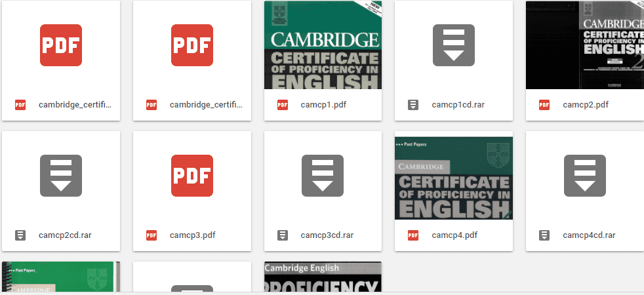Click the large red PDF icon of camcp3.pdf
The height and width of the screenshot is (295, 644).
[191, 176]
